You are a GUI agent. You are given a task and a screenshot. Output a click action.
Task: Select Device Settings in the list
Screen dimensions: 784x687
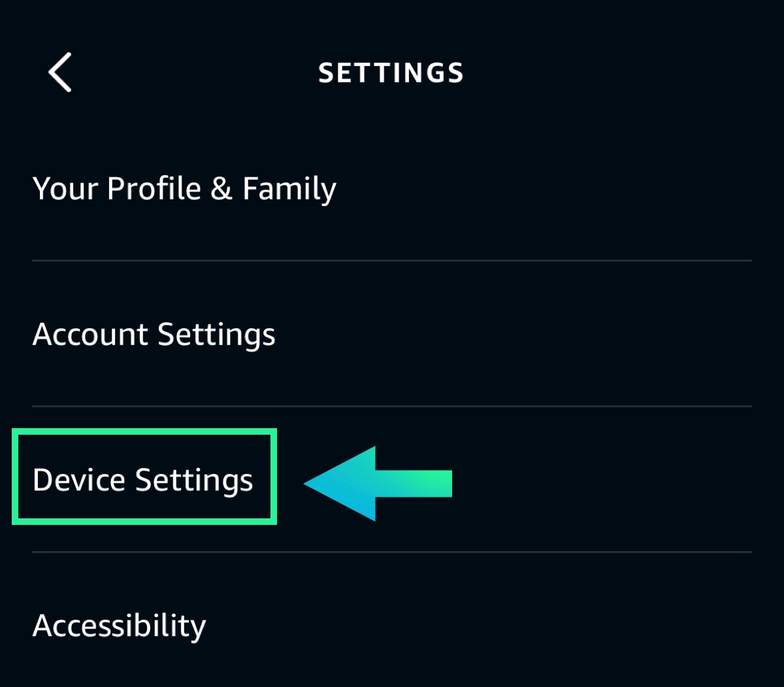point(143,480)
